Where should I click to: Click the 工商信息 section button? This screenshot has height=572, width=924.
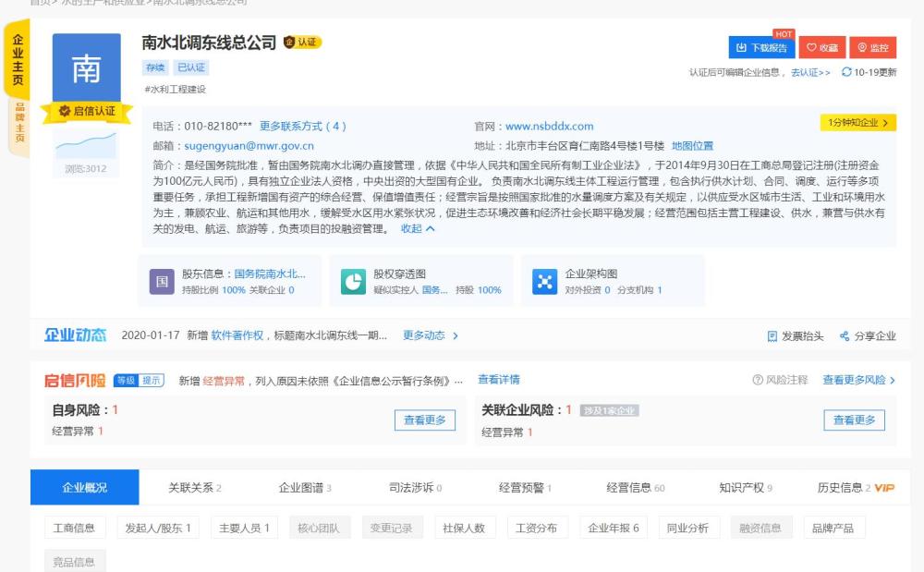(75, 528)
